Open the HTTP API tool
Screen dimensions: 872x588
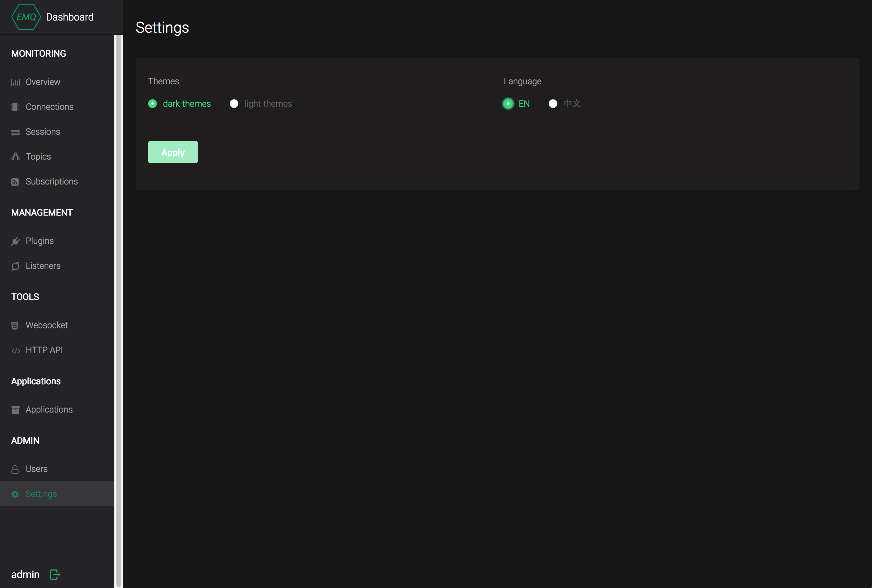(x=43, y=350)
